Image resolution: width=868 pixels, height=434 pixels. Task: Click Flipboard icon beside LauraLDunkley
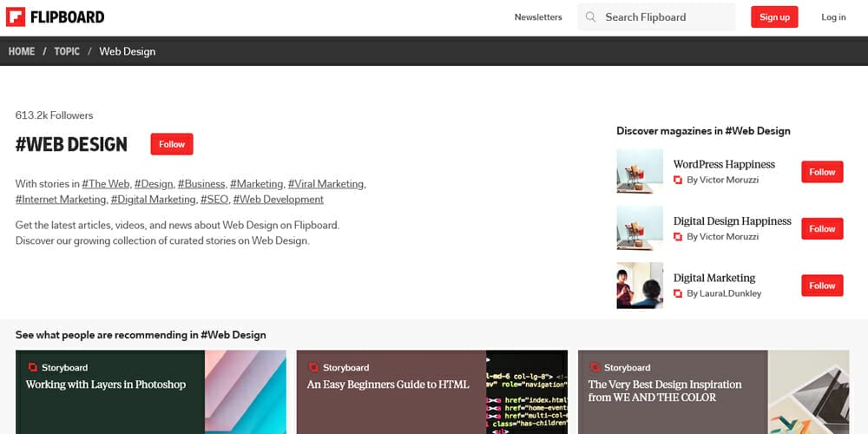point(678,293)
